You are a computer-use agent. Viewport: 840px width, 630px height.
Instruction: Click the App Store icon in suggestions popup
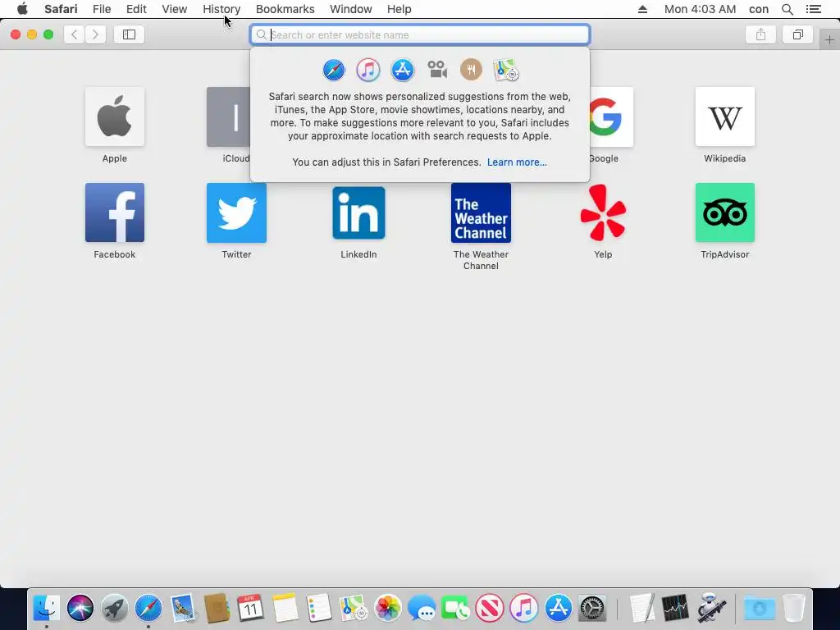tap(402, 71)
